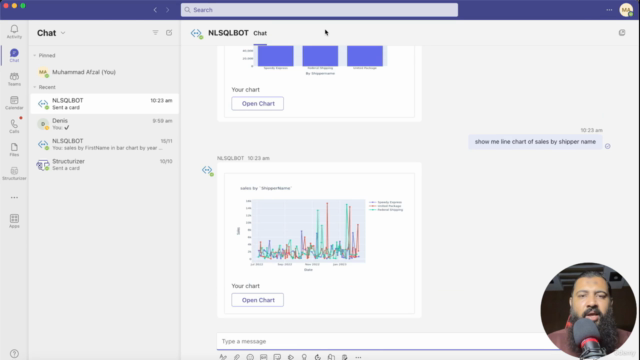640x360 pixels.
Task: Switch to the Chat tab in NLSQLBOT header
Action: point(260,33)
